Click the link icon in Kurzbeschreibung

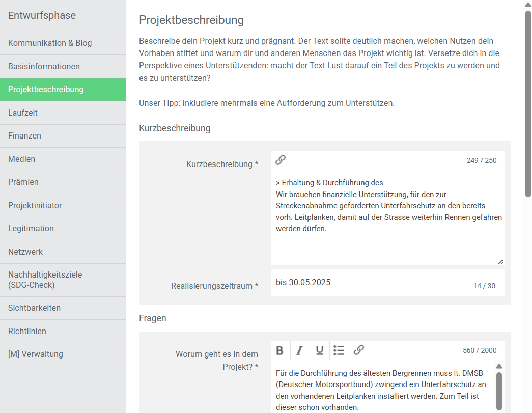tap(281, 160)
